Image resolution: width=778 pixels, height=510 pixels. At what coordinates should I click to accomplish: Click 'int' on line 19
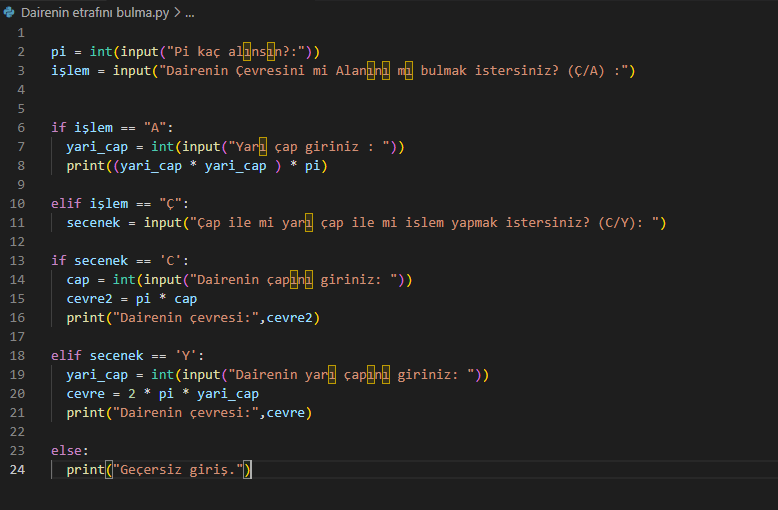[x=162, y=375]
